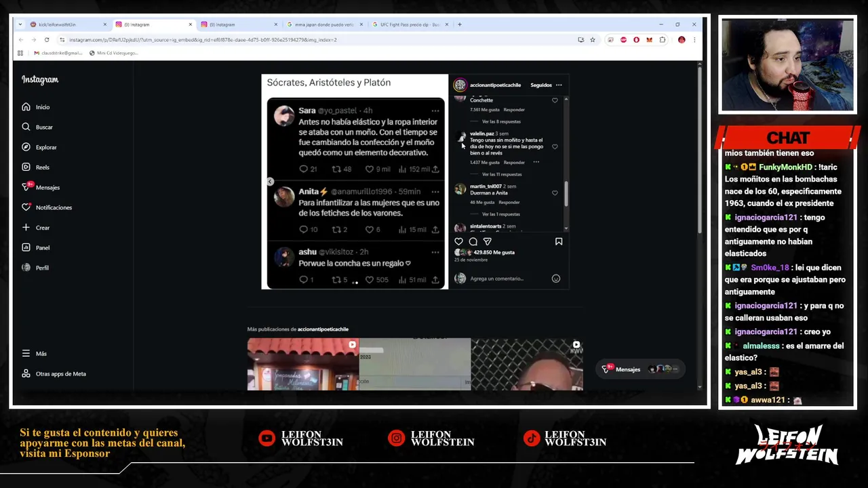Screen dimensions: 868x488
Task: Click Seguidos button
Action: pos(541,85)
